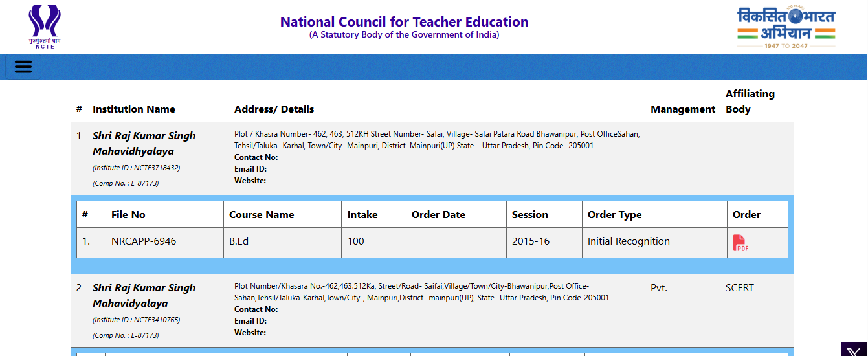
Task: Click the Order Type column header
Action: tap(614, 215)
